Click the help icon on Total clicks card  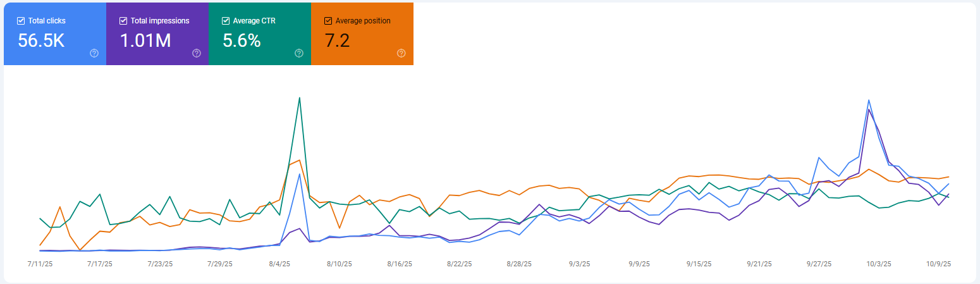coord(94,53)
